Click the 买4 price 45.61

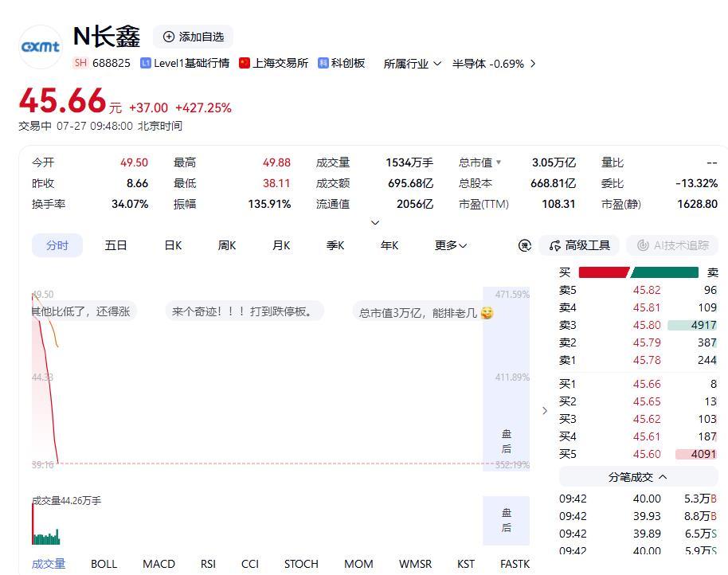646,436
